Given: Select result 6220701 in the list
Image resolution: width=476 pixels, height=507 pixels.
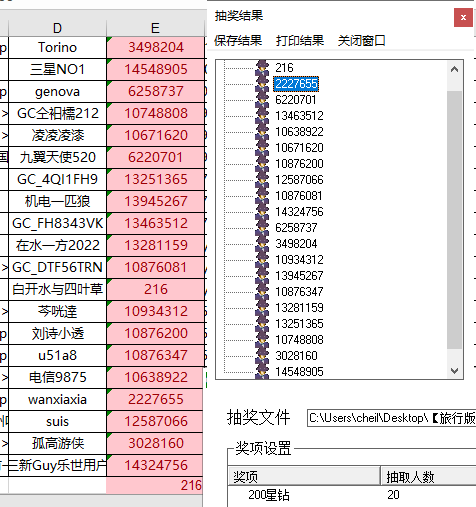Looking at the screenshot, I should [x=296, y=100].
